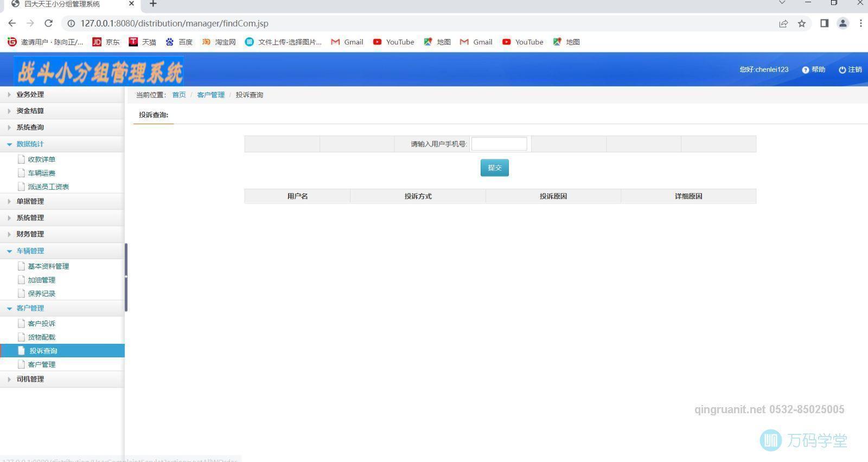Open the first Gmail bookmark

click(347, 42)
